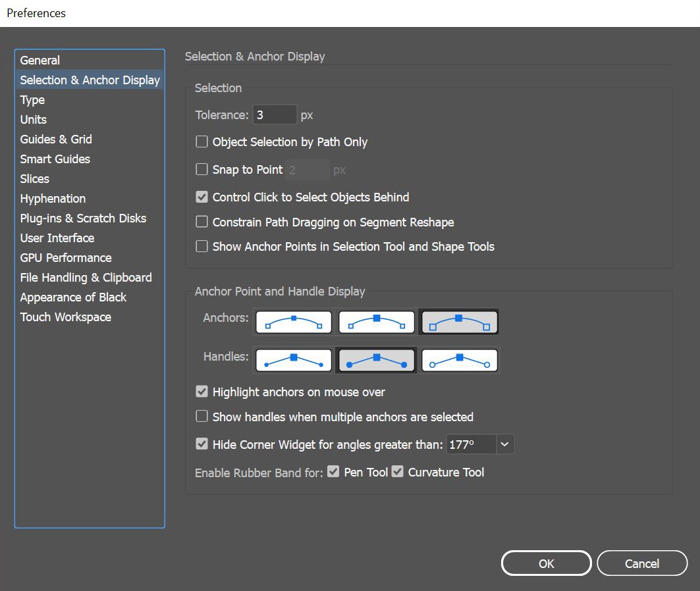This screenshot has height=591, width=700.
Task: Go to Plug-ins & Scratch Disks
Action: [90, 218]
